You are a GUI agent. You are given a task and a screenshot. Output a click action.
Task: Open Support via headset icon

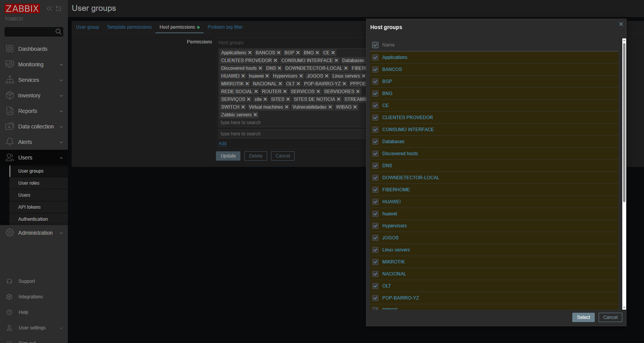tap(9, 281)
